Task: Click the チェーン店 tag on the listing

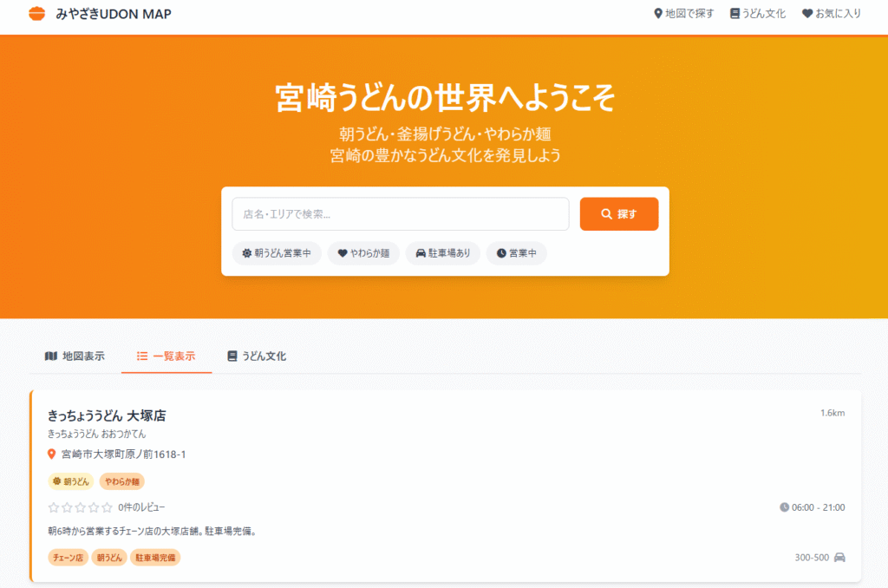Action: (67, 558)
